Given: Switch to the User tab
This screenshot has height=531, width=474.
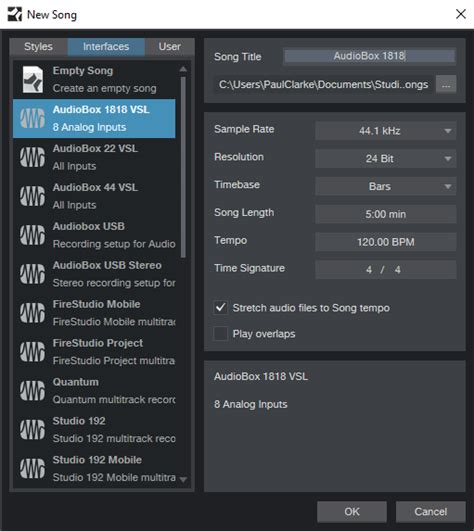Looking at the screenshot, I should tap(170, 46).
